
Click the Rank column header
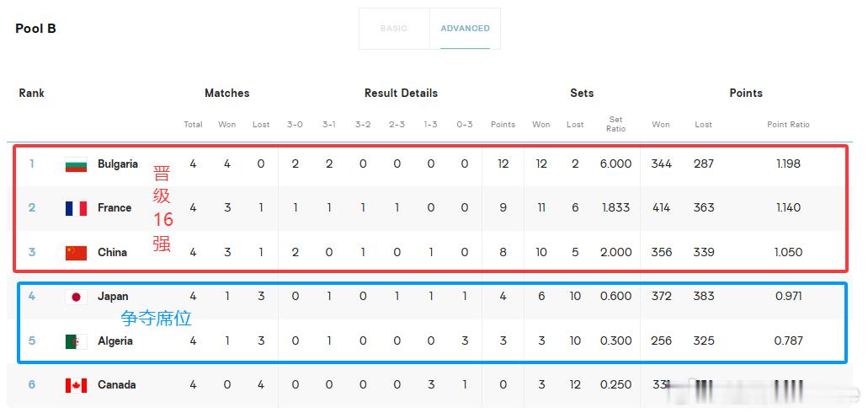pos(31,93)
